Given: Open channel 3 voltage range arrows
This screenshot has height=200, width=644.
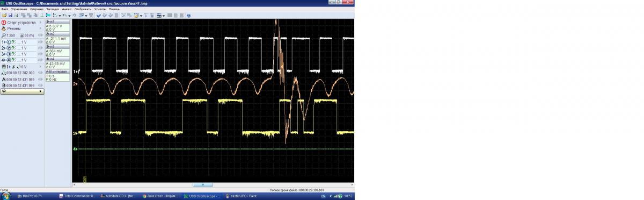Looking at the screenshot, I should [40, 54].
